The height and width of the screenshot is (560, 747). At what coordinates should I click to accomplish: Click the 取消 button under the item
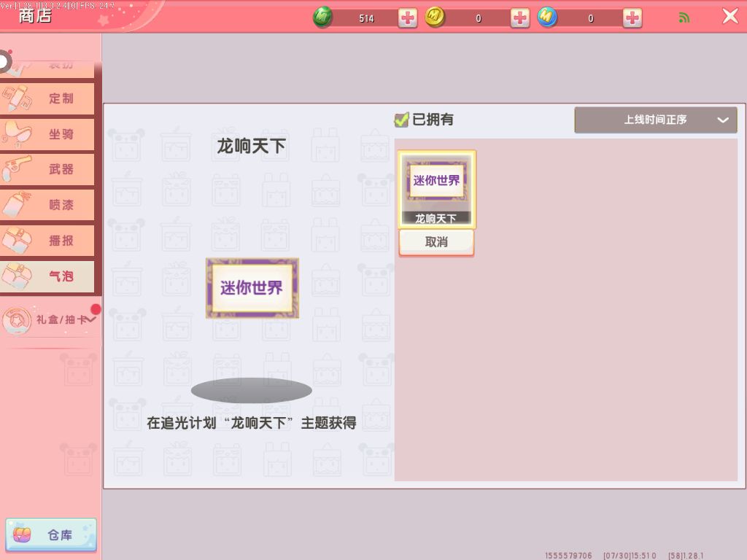click(x=436, y=242)
